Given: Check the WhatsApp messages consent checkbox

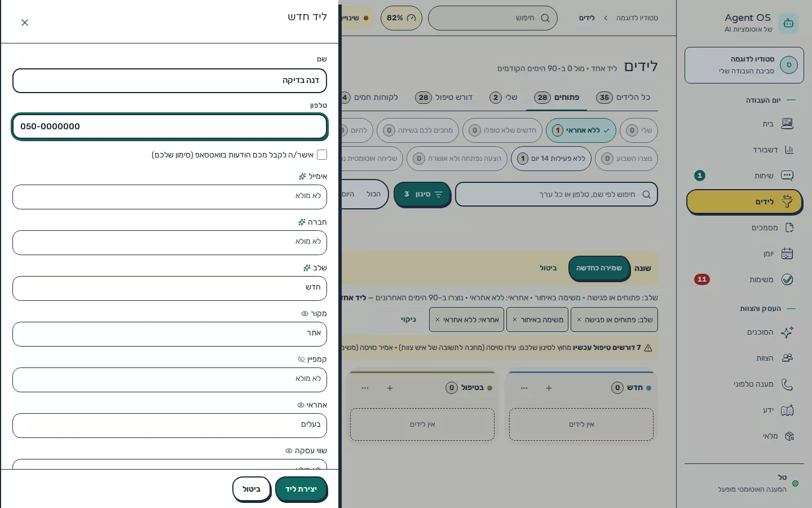Looking at the screenshot, I should coord(322,155).
